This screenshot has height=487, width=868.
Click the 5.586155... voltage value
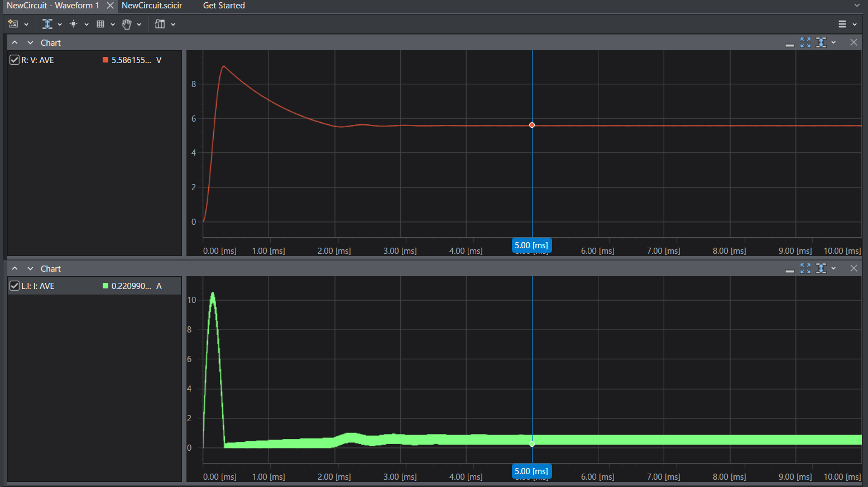click(x=131, y=60)
